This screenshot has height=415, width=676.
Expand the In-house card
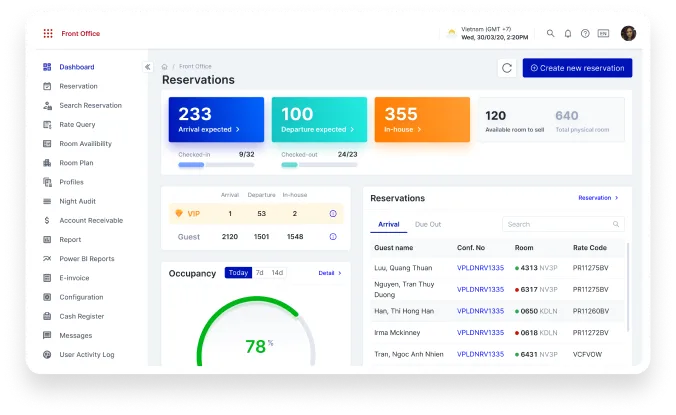tap(422, 119)
